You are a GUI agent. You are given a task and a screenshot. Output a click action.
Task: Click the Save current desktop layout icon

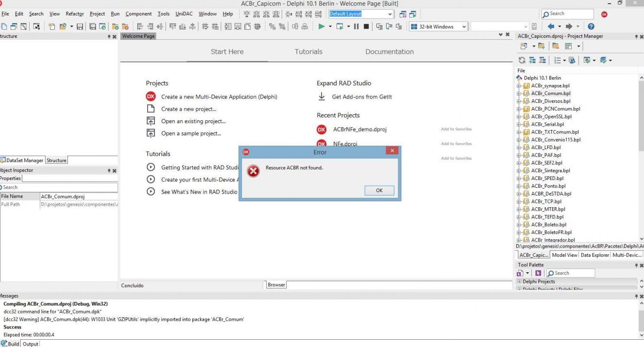click(x=403, y=14)
